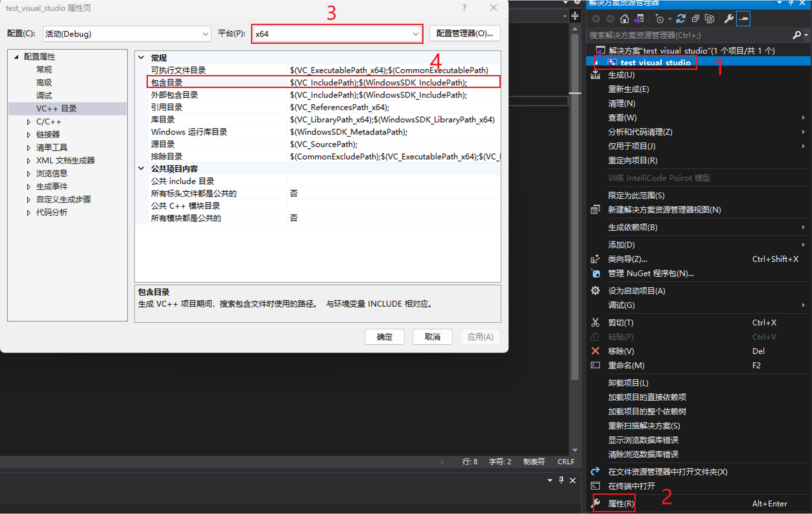Select the solution 'test visual studio' node

pos(691,51)
